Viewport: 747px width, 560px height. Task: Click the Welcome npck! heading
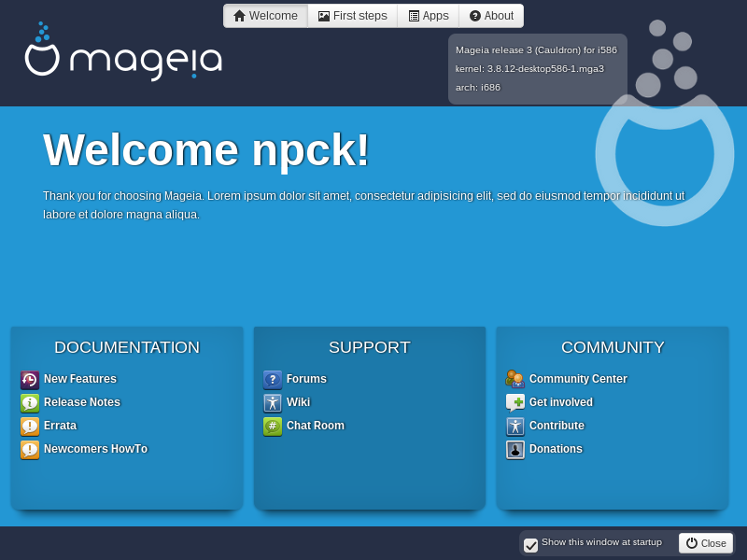point(206,150)
